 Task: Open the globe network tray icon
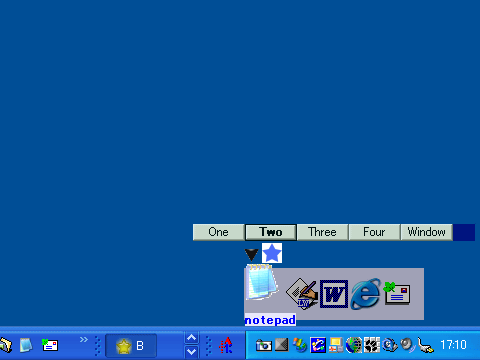pyautogui.click(x=354, y=345)
